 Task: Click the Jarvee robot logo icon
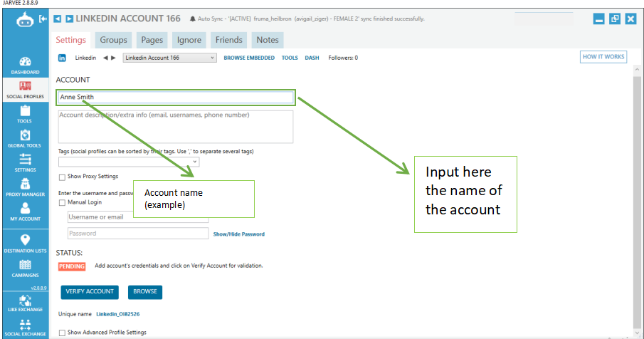(25, 19)
